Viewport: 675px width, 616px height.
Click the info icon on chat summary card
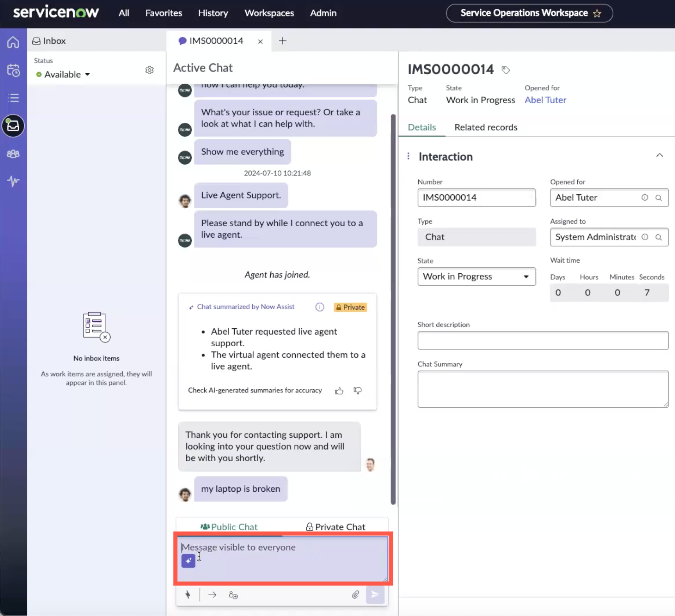[x=320, y=307]
